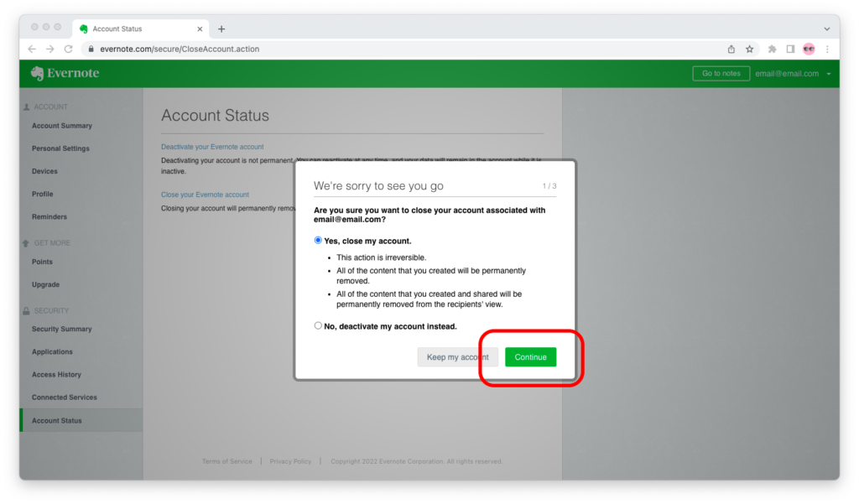This screenshot has width=859, height=504.
Task: Open Privacy Policy footer link
Action: click(x=290, y=461)
